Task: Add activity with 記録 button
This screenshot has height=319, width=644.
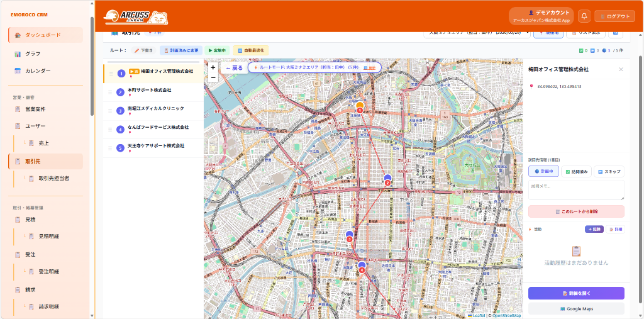Action: point(594,229)
